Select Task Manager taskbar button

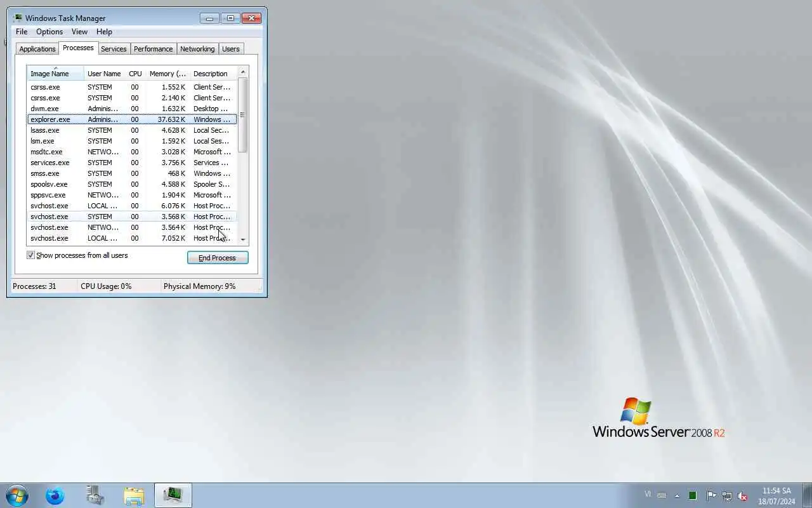173,495
